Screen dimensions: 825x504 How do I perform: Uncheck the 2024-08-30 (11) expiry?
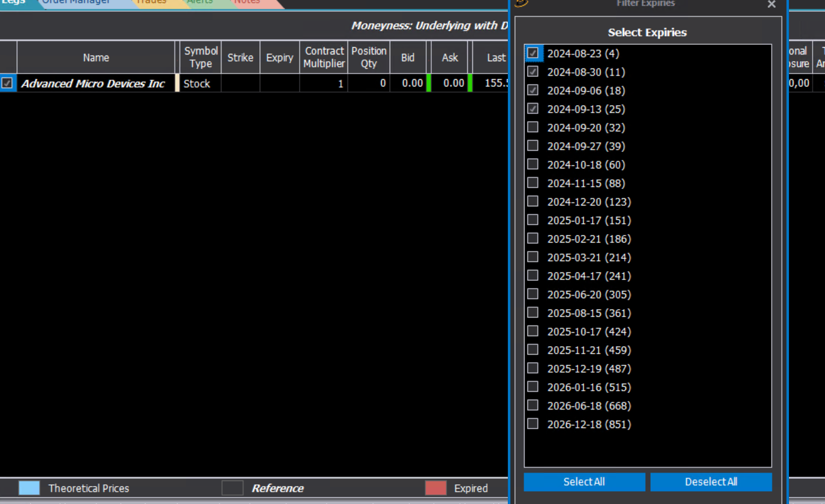point(533,72)
